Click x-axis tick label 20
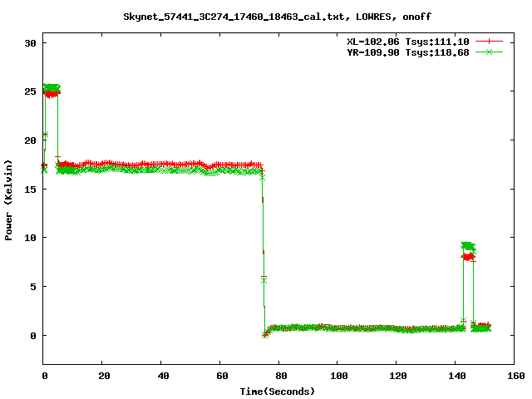 (x=104, y=376)
